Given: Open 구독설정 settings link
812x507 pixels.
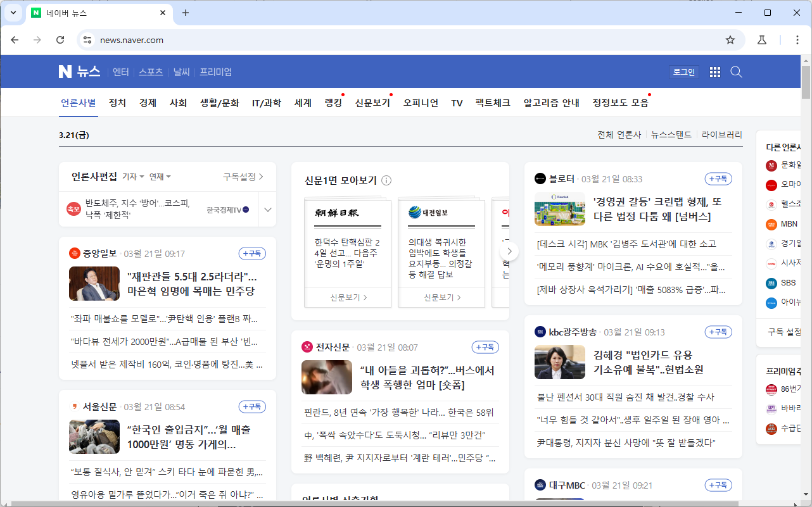Looking at the screenshot, I should (x=243, y=177).
